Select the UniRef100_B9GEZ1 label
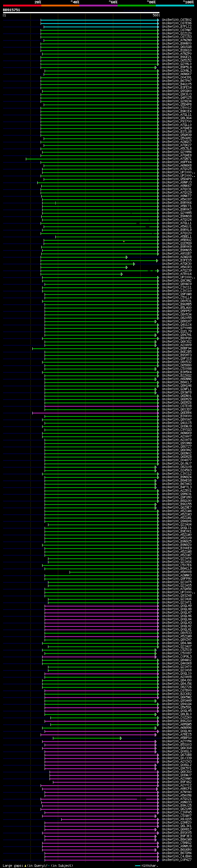The height and width of the screenshot is (868, 197). (x=177, y=57)
